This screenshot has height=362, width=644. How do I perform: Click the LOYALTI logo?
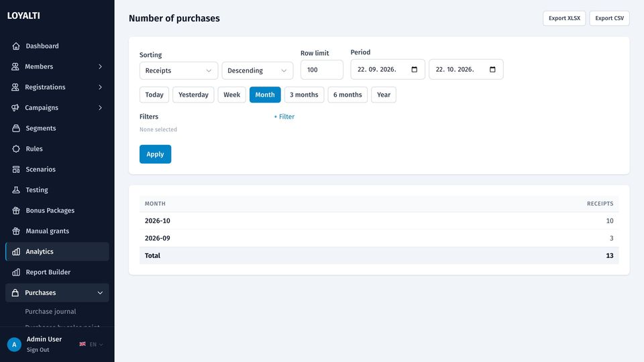coord(23,15)
